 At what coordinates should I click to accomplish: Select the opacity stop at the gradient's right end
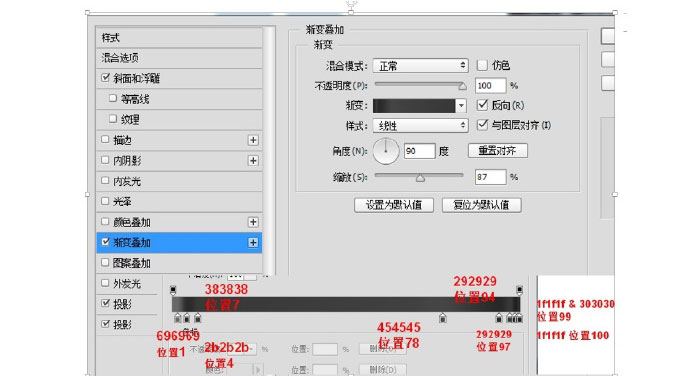coord(520,290)
